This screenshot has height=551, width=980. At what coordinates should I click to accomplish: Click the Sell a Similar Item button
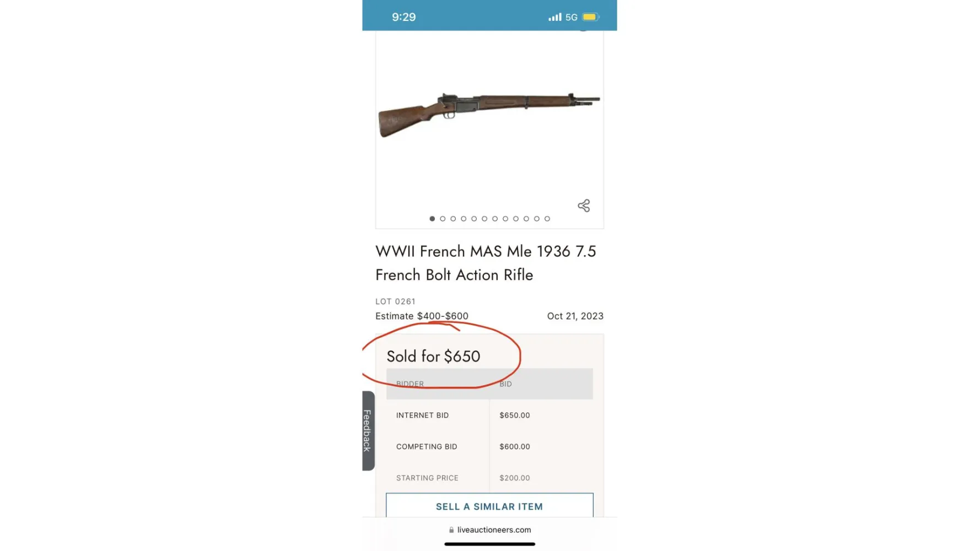[489, 506]
